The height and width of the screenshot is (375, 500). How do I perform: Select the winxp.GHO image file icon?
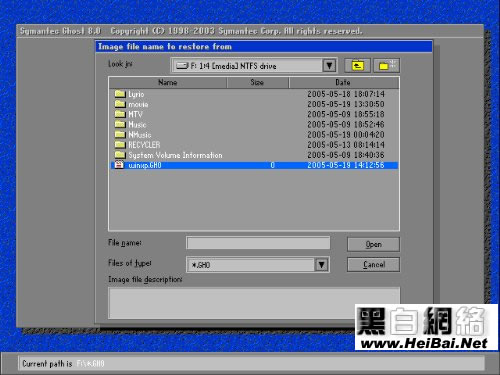119,165
